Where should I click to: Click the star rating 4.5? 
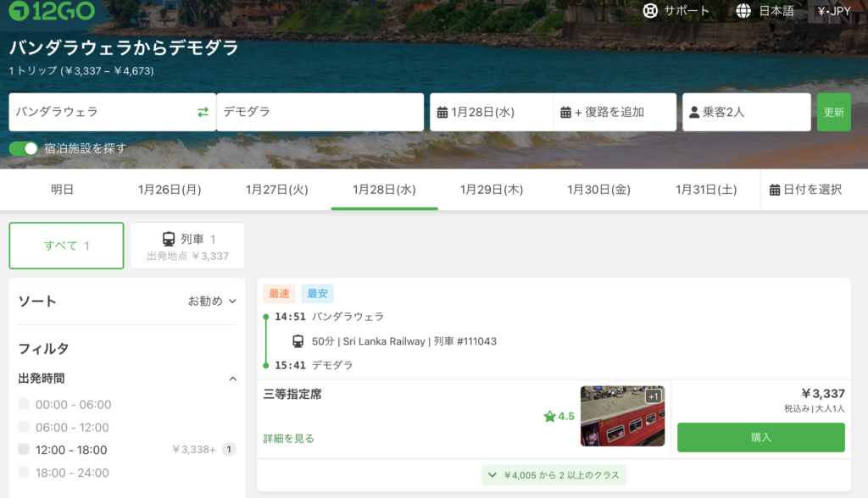pos(559,416)
